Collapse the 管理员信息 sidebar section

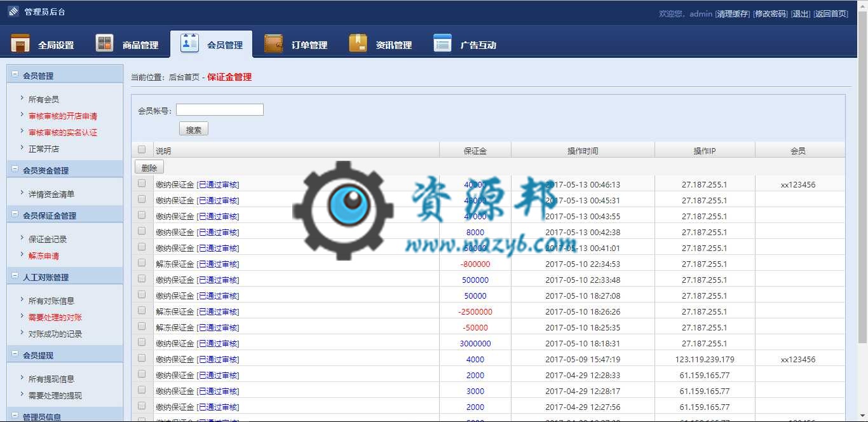(x=15, y=416)
